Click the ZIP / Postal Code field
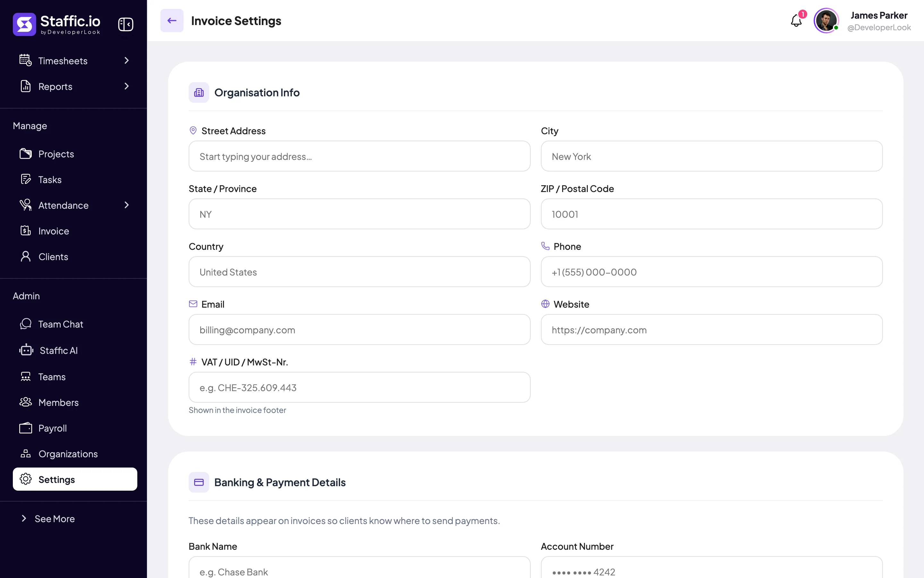 pos(712,214)
